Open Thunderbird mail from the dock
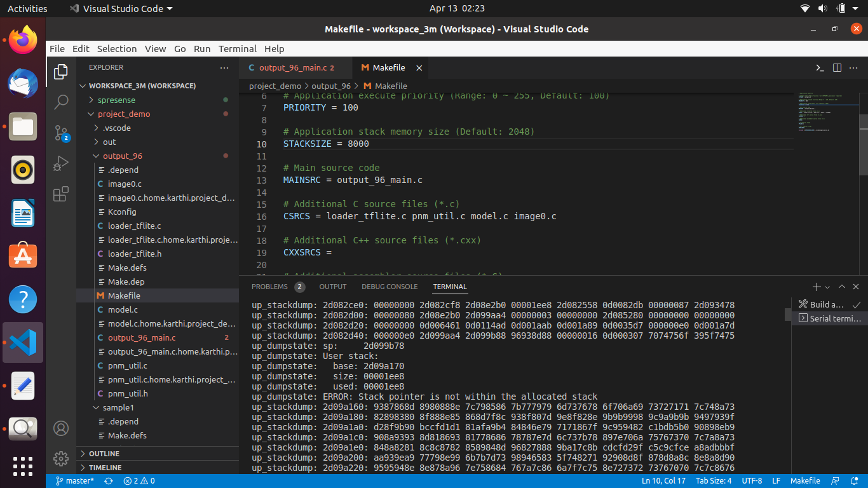This screenshot has width=868, height=488. pyautogui.click(x=23, y=83)
